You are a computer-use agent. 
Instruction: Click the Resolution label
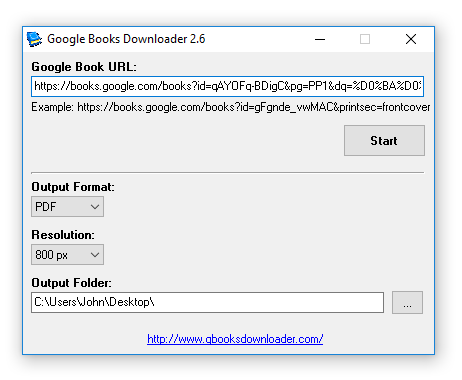point(63,235)
